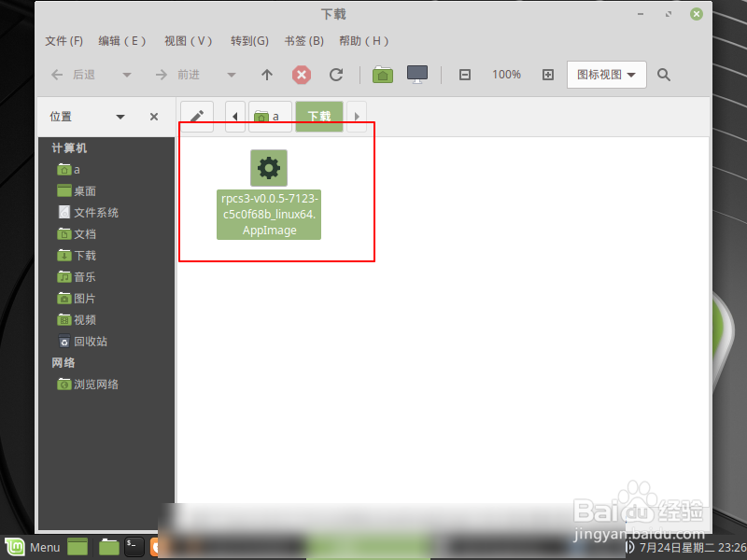
Task: Reload the current folder
Action: click(336, 75)
